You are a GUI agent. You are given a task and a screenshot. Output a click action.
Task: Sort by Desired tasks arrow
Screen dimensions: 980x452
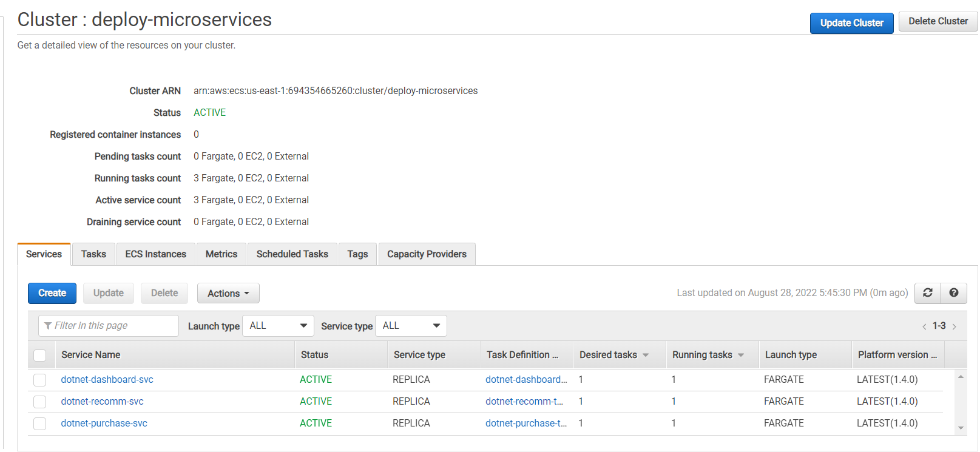point(646,356)
